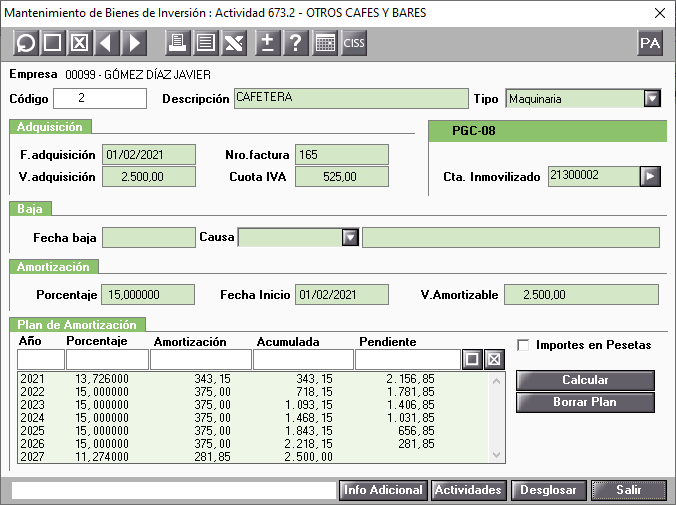Screen dimensions: 676x505
Task: Click the V.Amortizable field
Action: click(x=582, y=295)
